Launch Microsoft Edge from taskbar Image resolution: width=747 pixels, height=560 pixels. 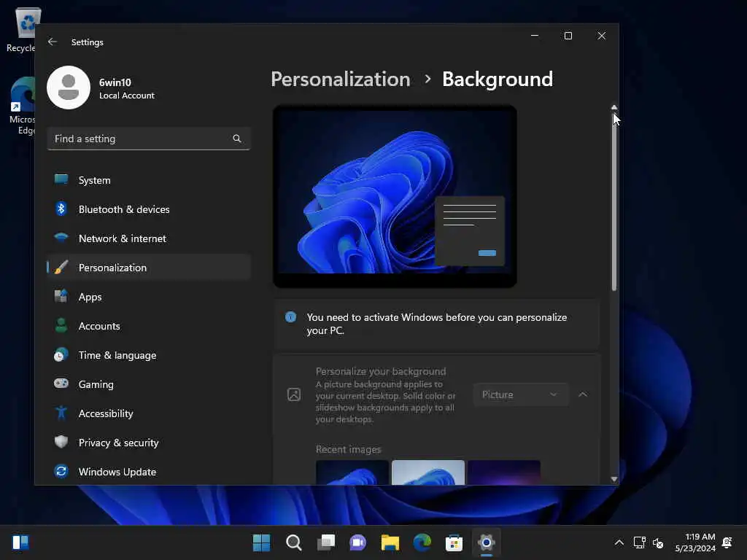point(422,542)
